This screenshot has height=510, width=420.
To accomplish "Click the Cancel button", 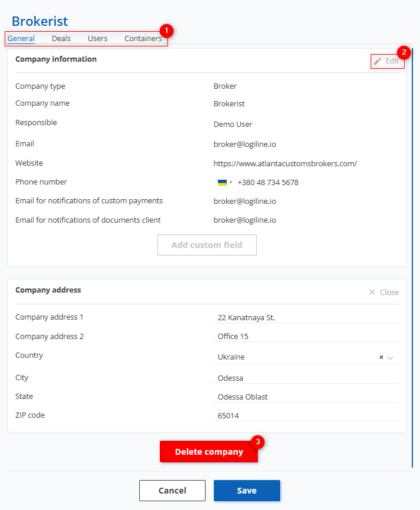I will pyautogui.click(x=172, y=491).
